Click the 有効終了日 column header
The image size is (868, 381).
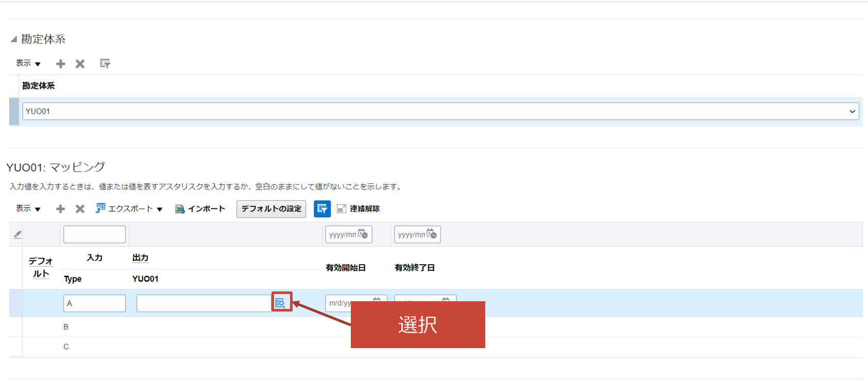pos(415,268)
